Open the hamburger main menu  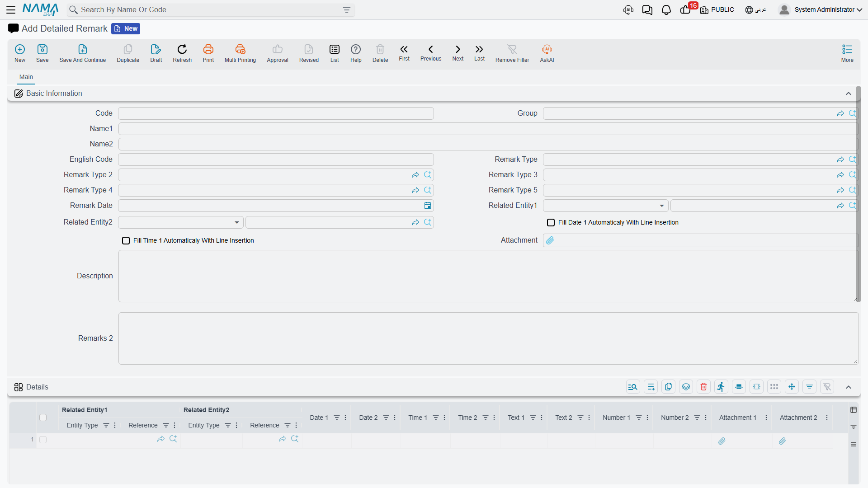[x=11, y=9]
